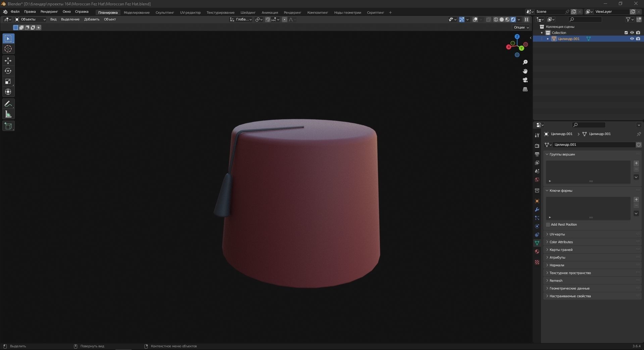Open the Modifiers wrench tab
This screenshot has height=350, width=644.
click(537, 210)
